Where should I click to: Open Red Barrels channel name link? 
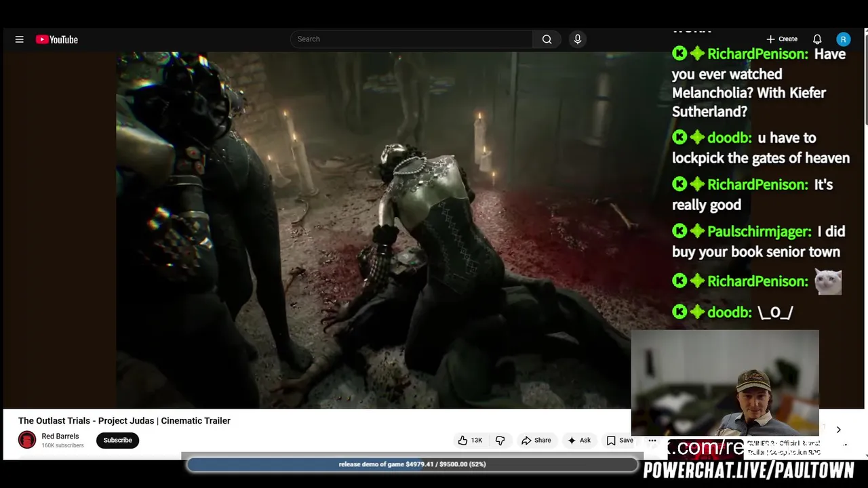pyautogui.click(x=60, y=436)
